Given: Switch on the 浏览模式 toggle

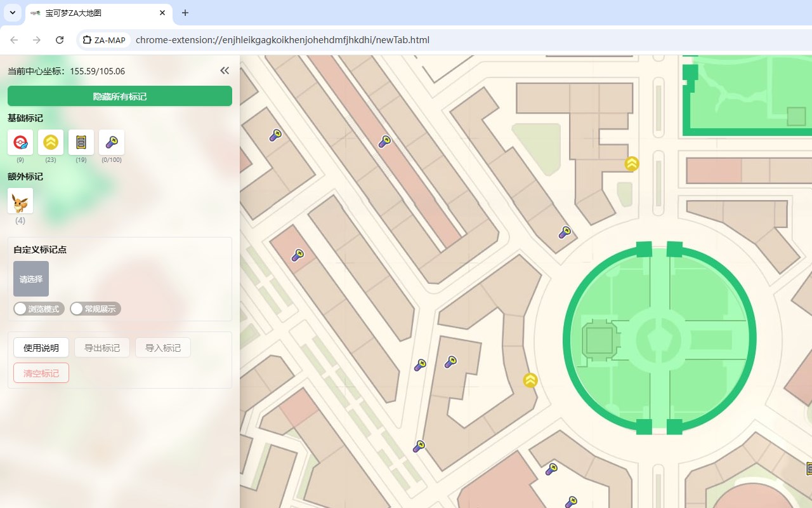Looking at the screenshot, I should click(39, 309).
